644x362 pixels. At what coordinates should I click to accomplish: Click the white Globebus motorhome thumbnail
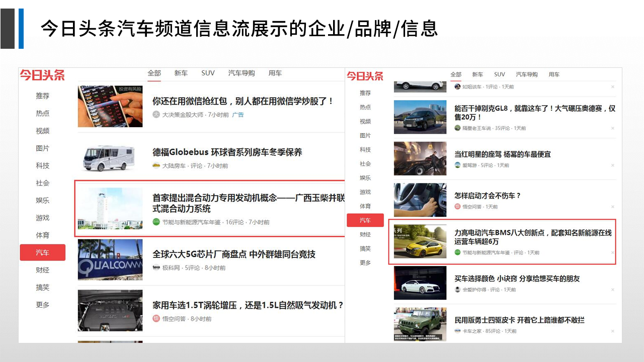click(x=110, y=157)
